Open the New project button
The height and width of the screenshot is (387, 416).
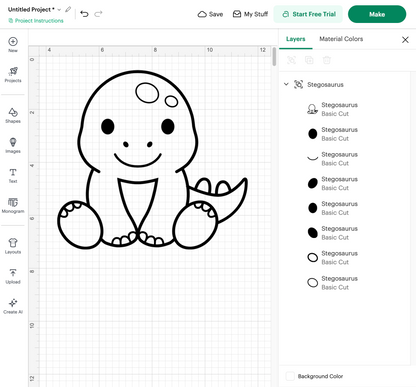(x=13, y=45)
